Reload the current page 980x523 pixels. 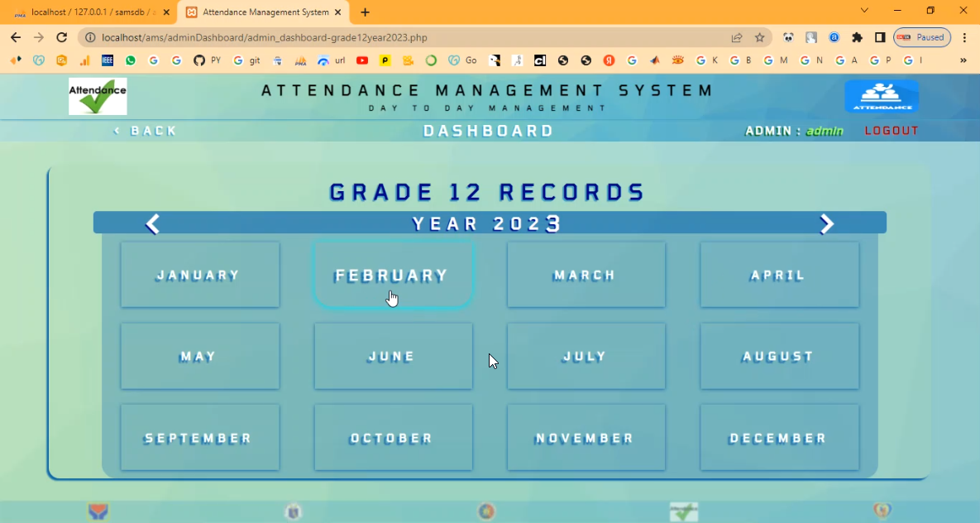tap(61, 37)
